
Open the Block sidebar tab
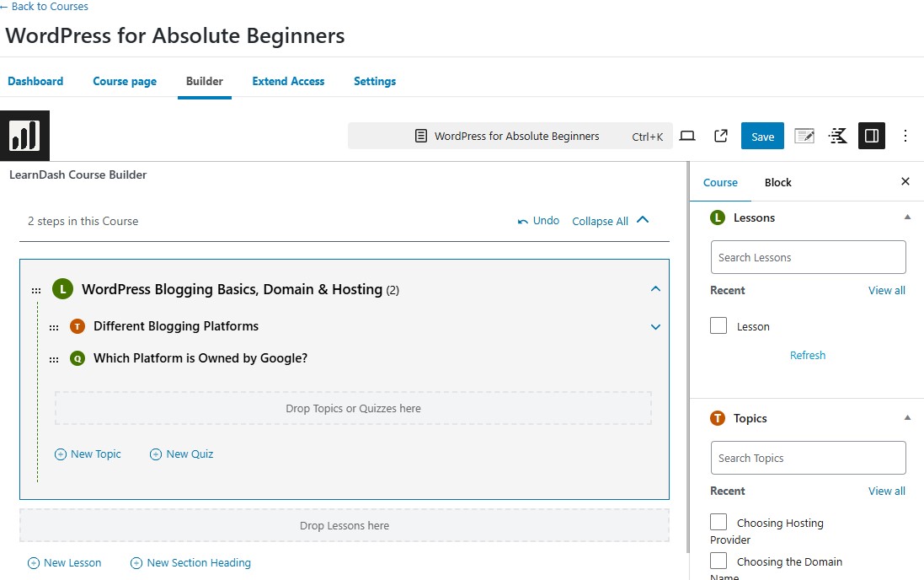click(777, 182)
